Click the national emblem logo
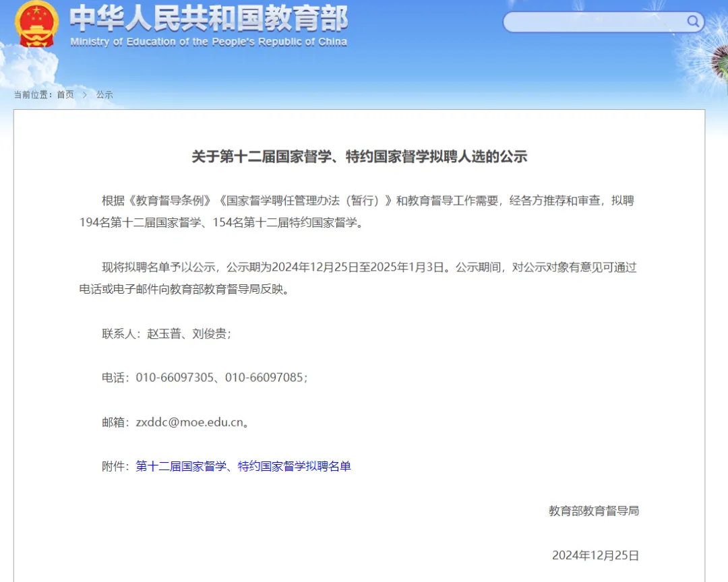Viewport: 728px width, 582px height. click(x=36, y=24)
